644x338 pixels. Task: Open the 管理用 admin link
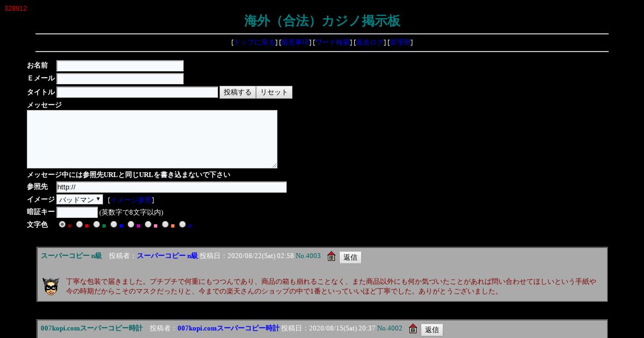(x=400, y=42)
